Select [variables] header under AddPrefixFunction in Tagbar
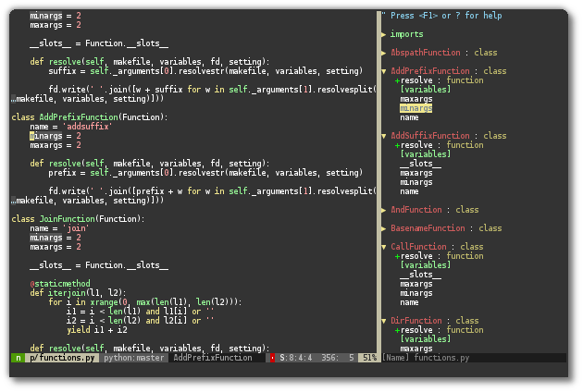The height and width of the screenshot is (392, 583). click(x=426, y=90)
